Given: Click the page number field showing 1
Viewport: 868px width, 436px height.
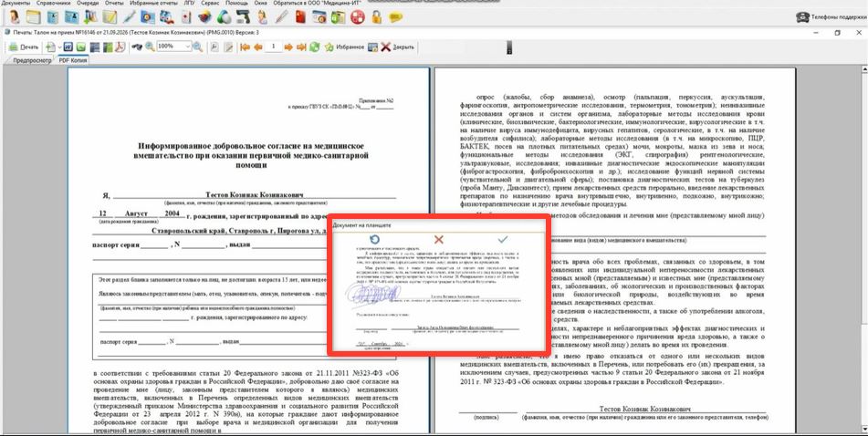Looking at the screenshot, I should (x=274, y=47).
